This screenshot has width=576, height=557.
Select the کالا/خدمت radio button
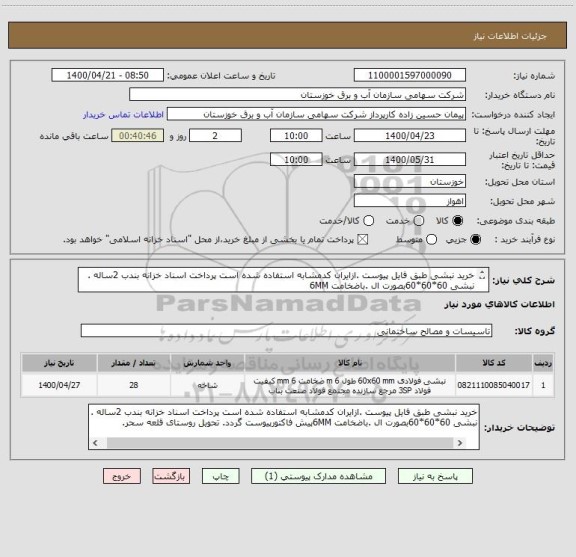(368, 221)
